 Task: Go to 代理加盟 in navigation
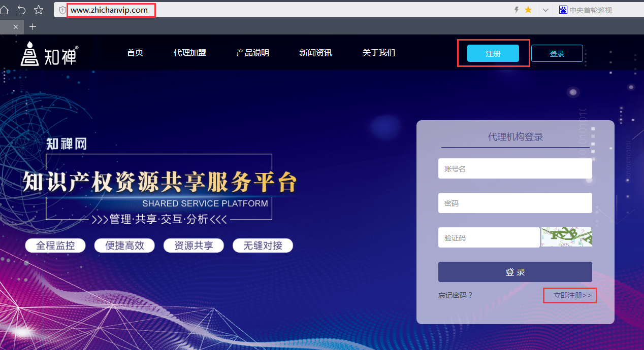click(190, 53)
